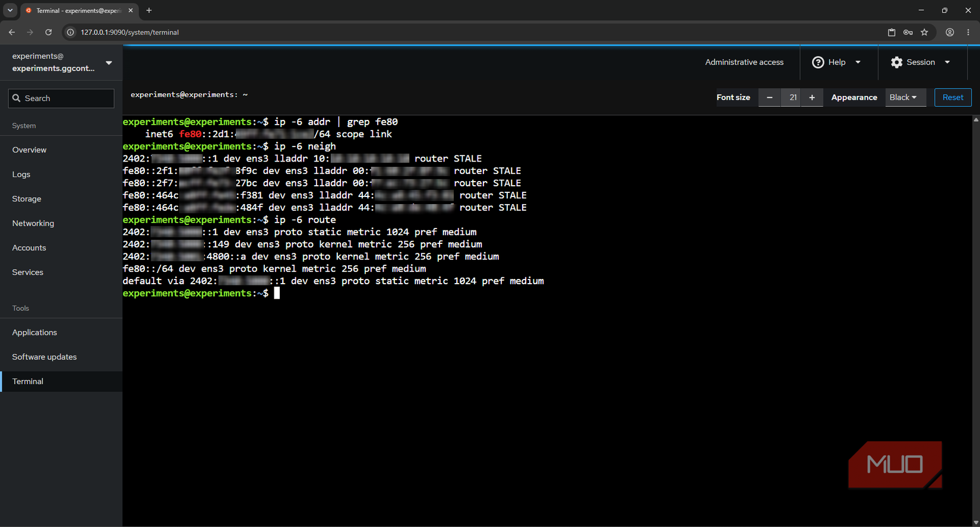The image size is (980, 527).
Task: Open a new browser tab
Action: click(x=149, y=10)
